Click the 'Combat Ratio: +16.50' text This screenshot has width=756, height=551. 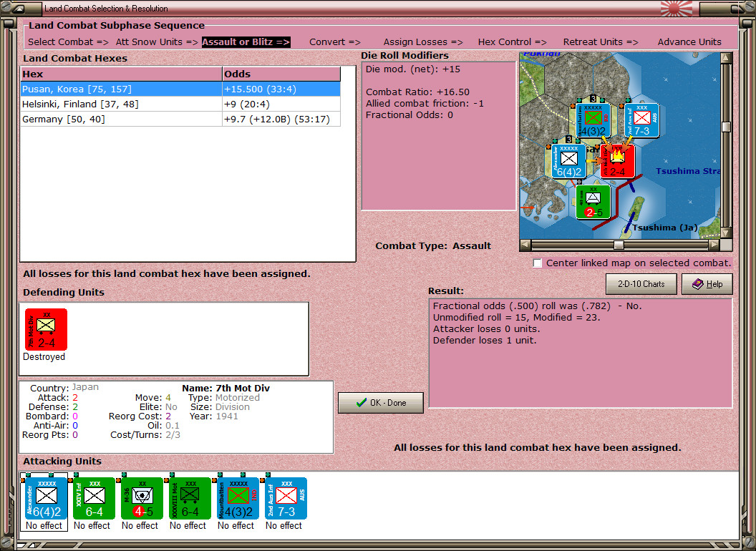(417, 92)
